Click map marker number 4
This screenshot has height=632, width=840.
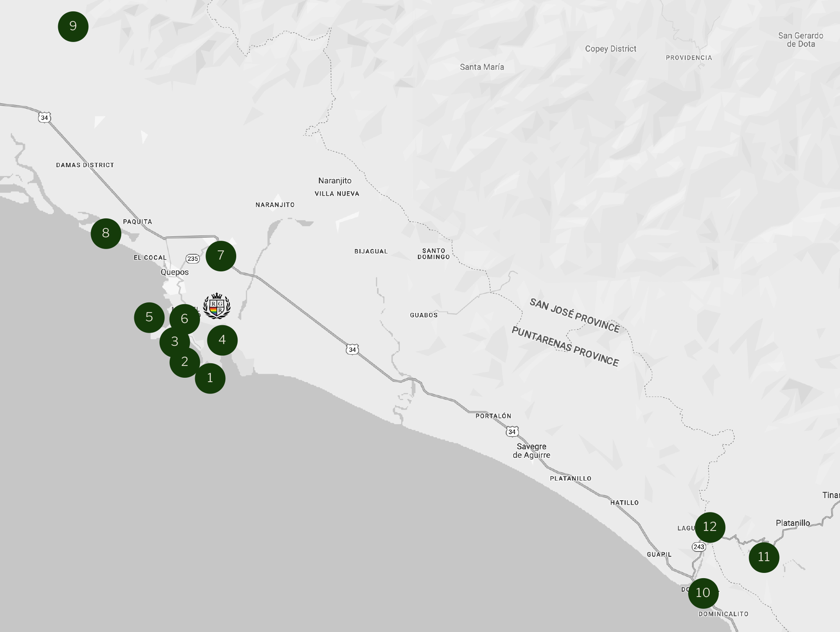[222, 340]
